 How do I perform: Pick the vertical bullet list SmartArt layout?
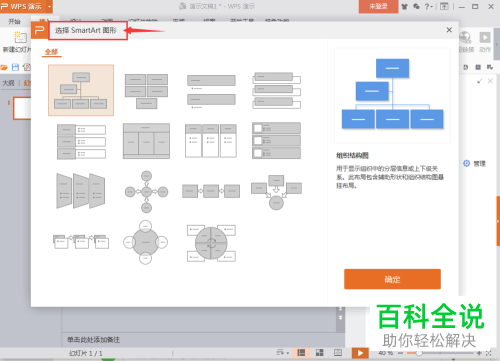pos(211,92)
